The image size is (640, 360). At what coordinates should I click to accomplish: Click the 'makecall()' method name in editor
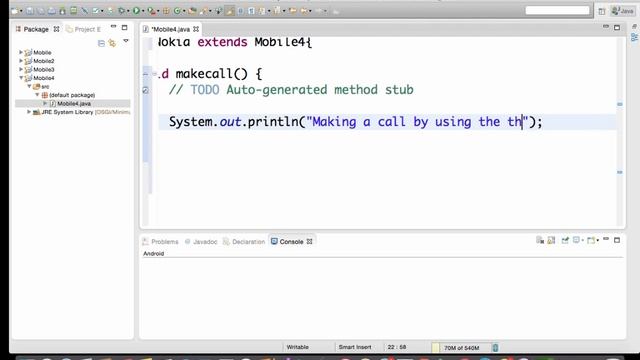pos(211,74)
